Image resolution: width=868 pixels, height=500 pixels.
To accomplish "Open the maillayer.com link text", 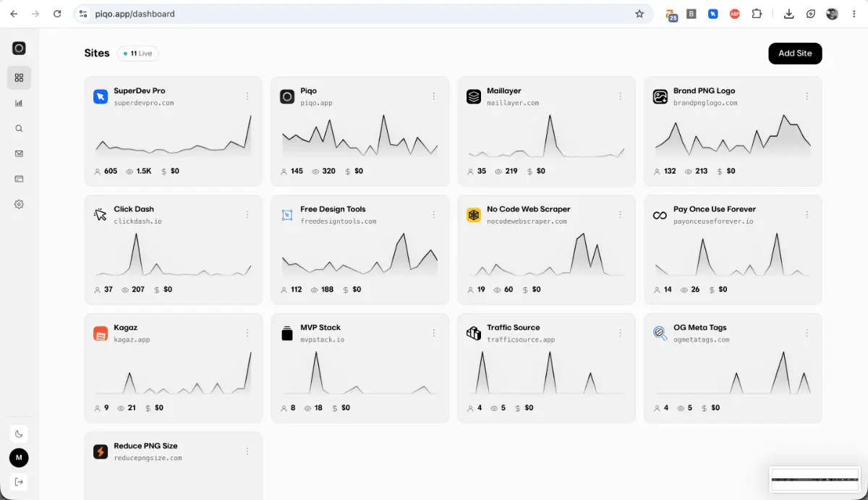I will tap(513, 103).
